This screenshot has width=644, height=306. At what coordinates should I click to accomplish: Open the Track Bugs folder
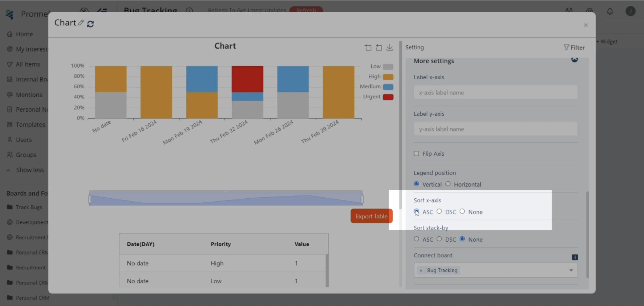pos(25,207)
